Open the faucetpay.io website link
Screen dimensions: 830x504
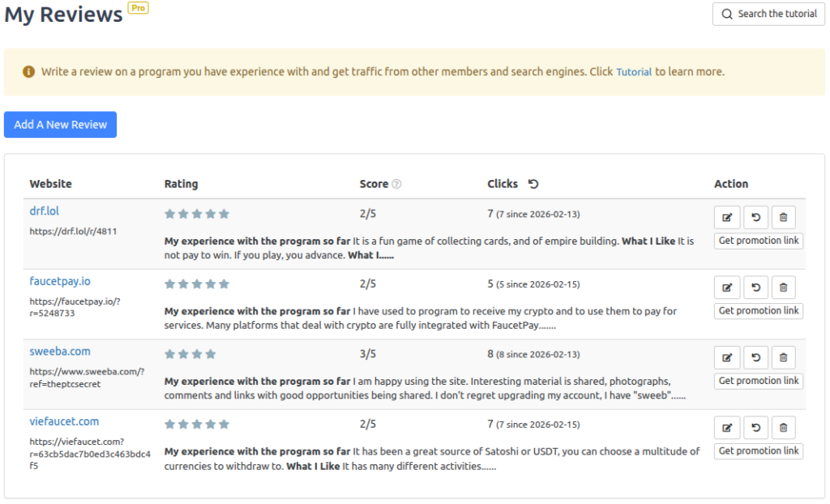[60, 281]
